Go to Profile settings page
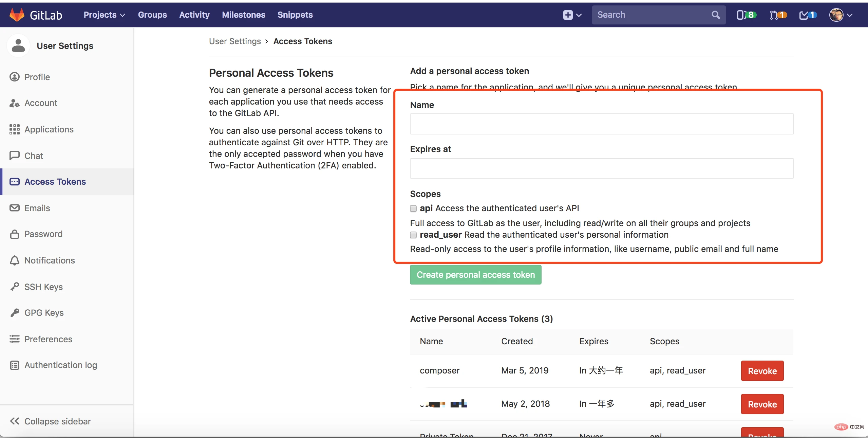Viewport: 868px width, 438px height. click(x=37, y=77)
